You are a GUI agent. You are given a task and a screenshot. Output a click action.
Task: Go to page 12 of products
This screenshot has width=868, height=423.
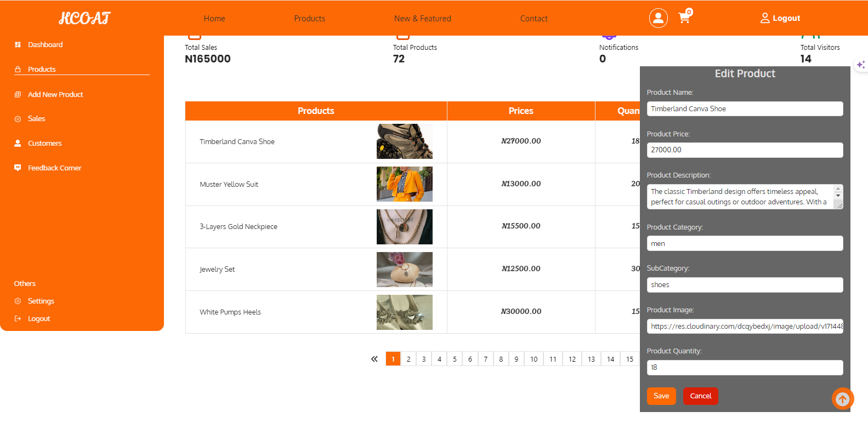(572, 359)
